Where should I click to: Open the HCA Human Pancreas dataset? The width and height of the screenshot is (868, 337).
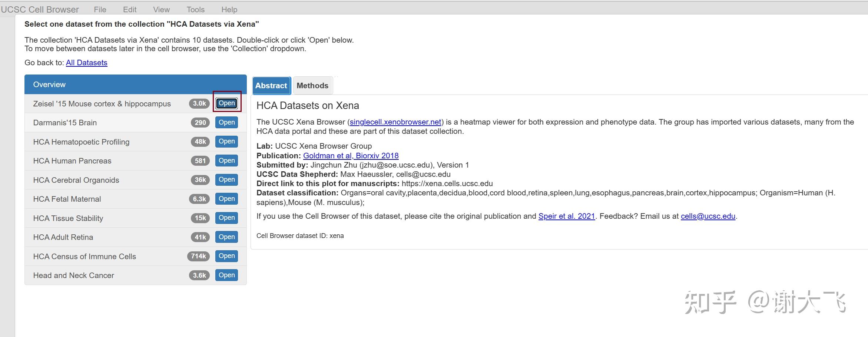tap(226, 161)
